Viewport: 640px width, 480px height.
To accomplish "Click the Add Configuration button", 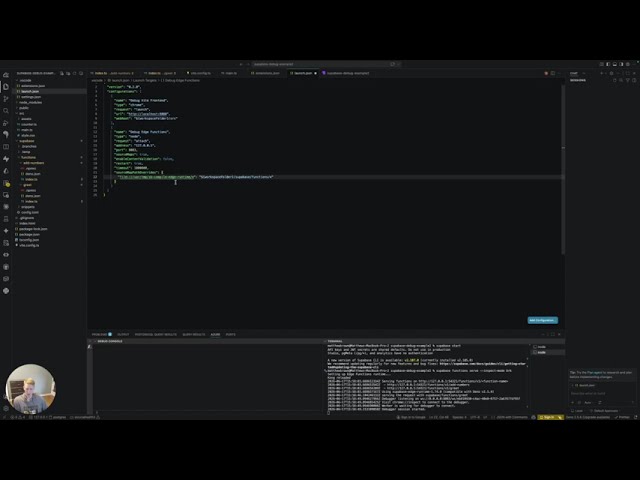I will (542, 320).
